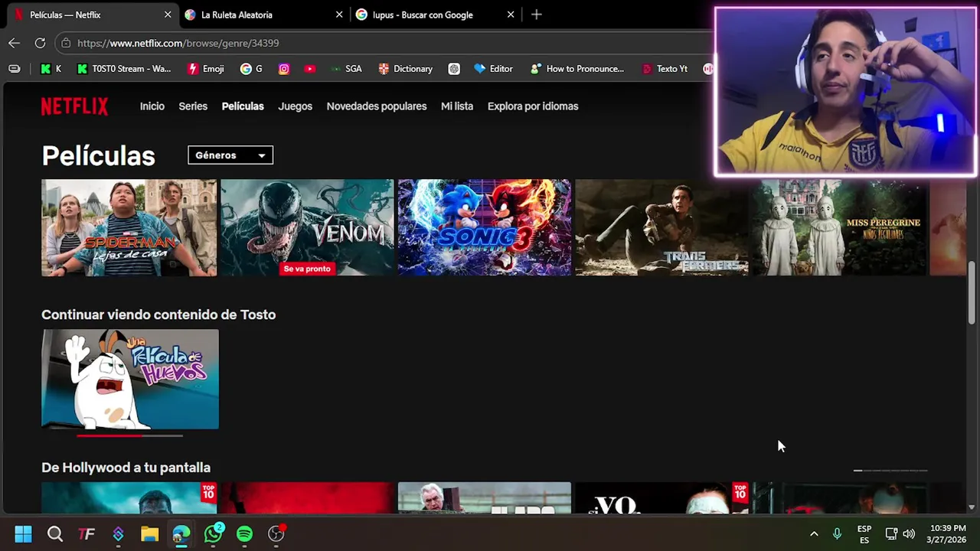This screenshot has width=980, height=551.
Task: Open OBS Studio from the taskbar
Action: (276, 533)
